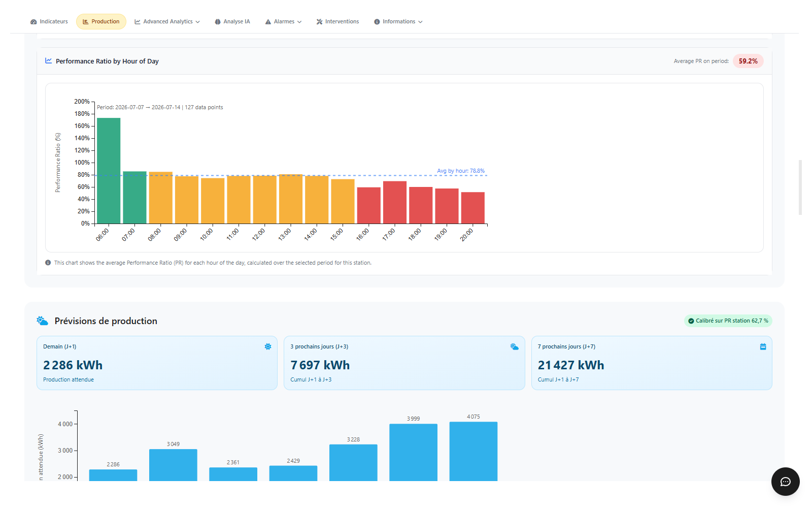Click the Indicateurs gauge icon
This screenshot has height=508, width=812.
[x=33, y=22]
